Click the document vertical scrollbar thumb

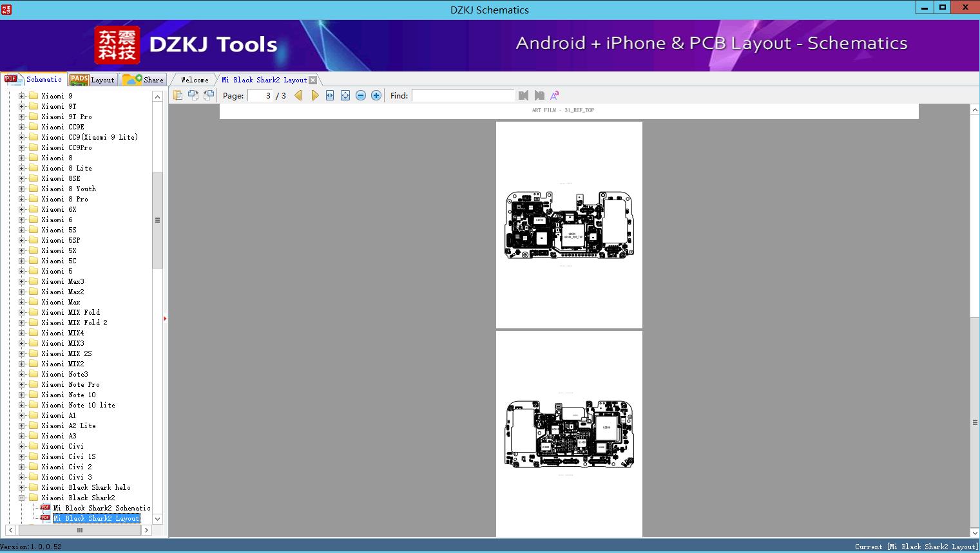pyautogui.click(x=975, y=422)
